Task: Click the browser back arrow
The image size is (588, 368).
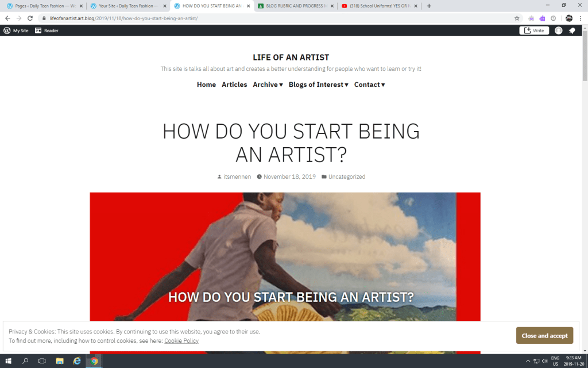Action: (x=7, y=18)
